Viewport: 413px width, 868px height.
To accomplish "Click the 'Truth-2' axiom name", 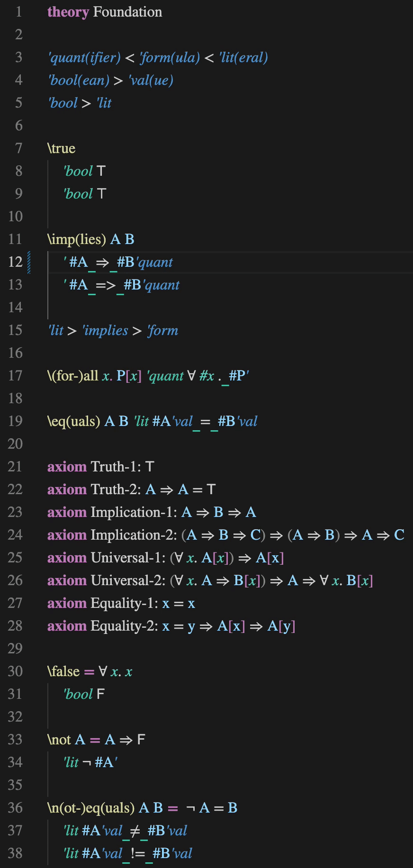I will (116, 489).
